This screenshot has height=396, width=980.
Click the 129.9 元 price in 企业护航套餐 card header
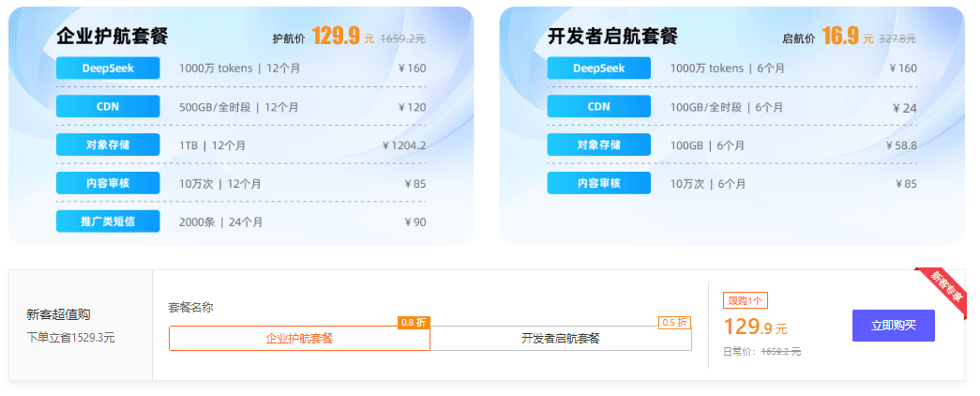[x=343, y=37]
